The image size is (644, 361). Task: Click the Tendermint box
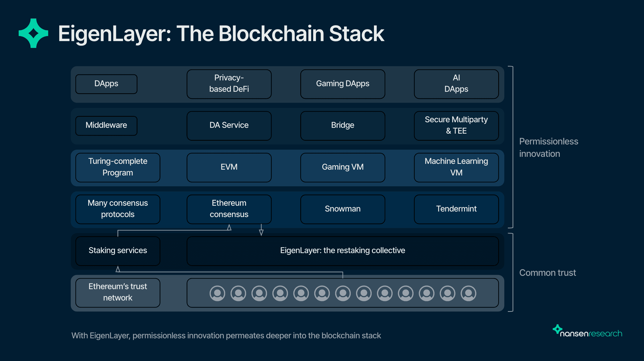(456, 209)
